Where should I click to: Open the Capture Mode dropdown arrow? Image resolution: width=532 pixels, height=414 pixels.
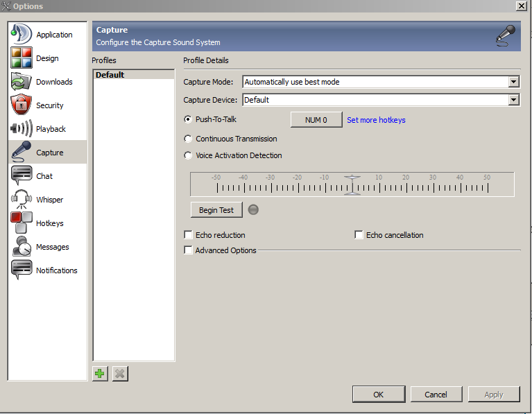click(514, 82)
